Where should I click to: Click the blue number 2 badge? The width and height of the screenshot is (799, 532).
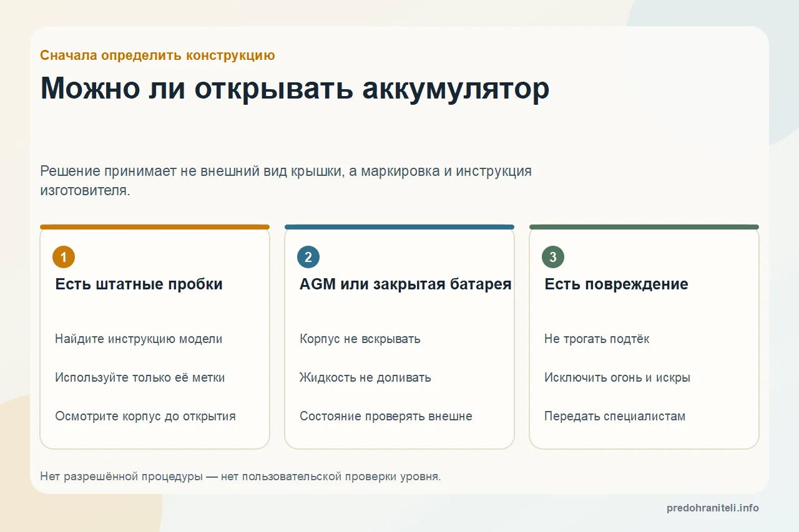(308, 257)
